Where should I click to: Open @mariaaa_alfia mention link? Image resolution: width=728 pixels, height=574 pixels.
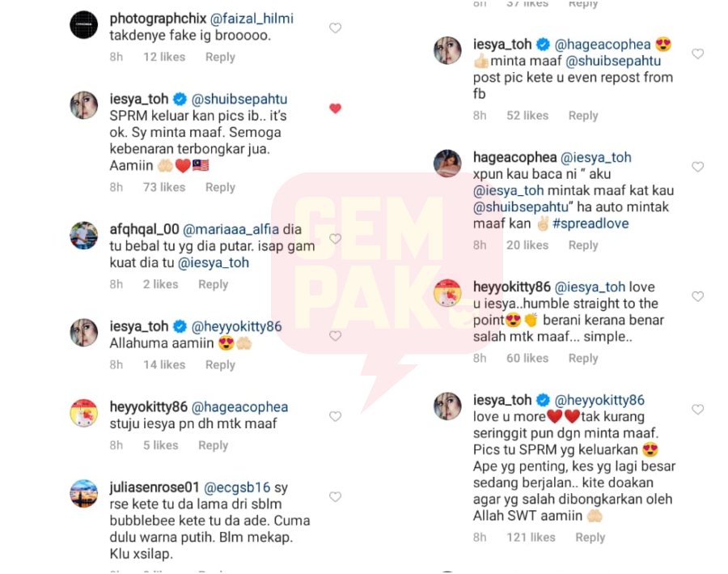tap(231, 229)
